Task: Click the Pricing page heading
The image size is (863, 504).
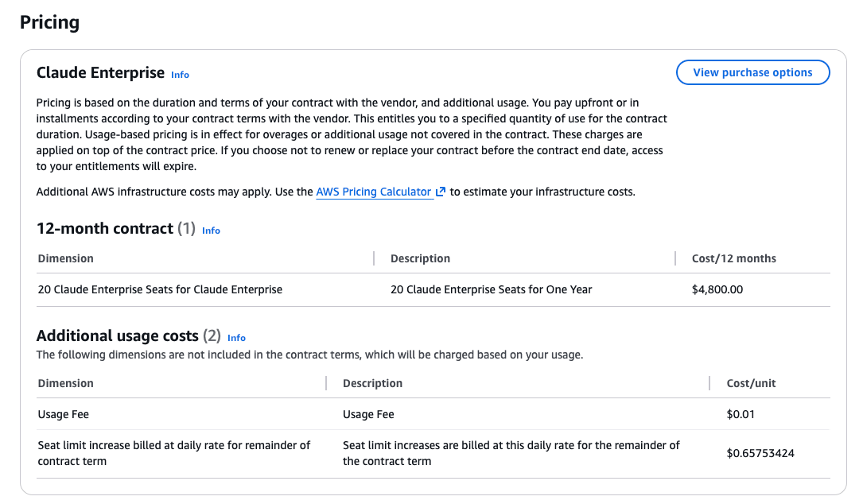Action: [49, 22]
